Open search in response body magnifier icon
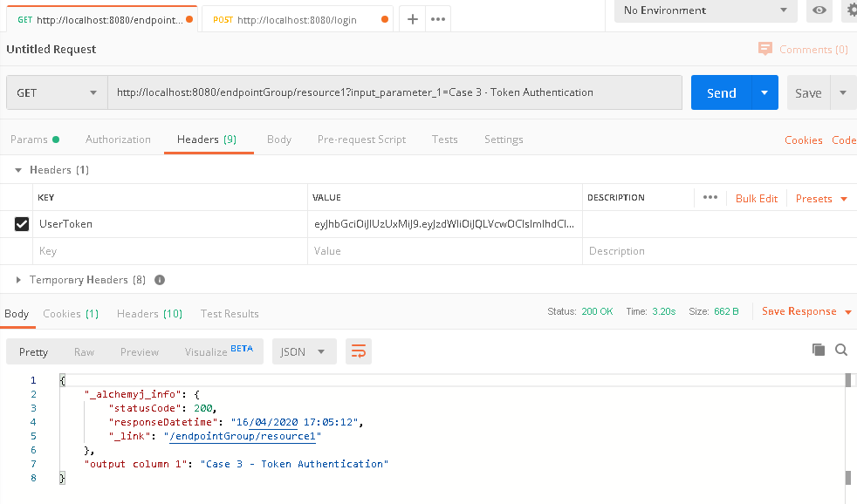 pyautogui.click(x=841, y=350)
